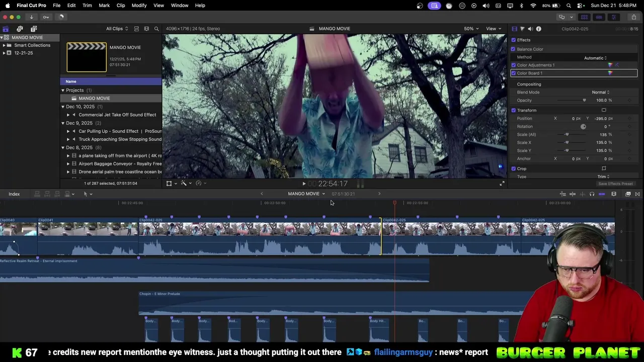This screenshot has width=644, height=362.
Task: Collapse the Dec 10, 2025 group
Action: [63, 107]
